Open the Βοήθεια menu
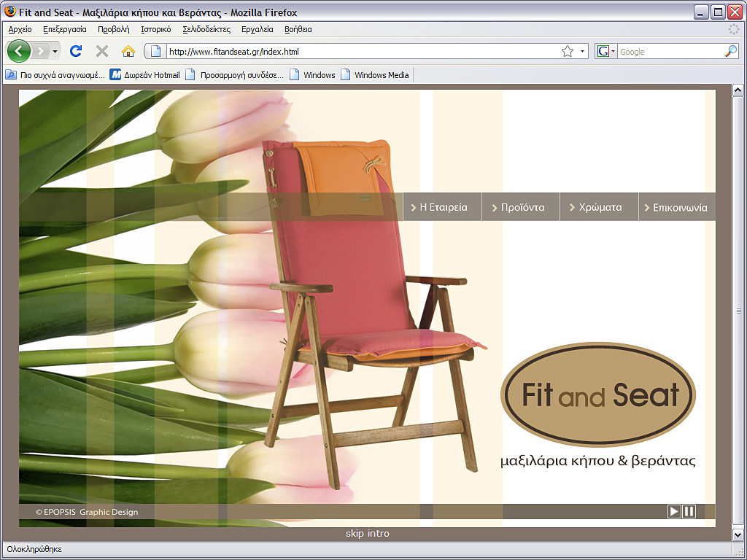The height and width of the screenshot is (560, 747). [298, 29]
